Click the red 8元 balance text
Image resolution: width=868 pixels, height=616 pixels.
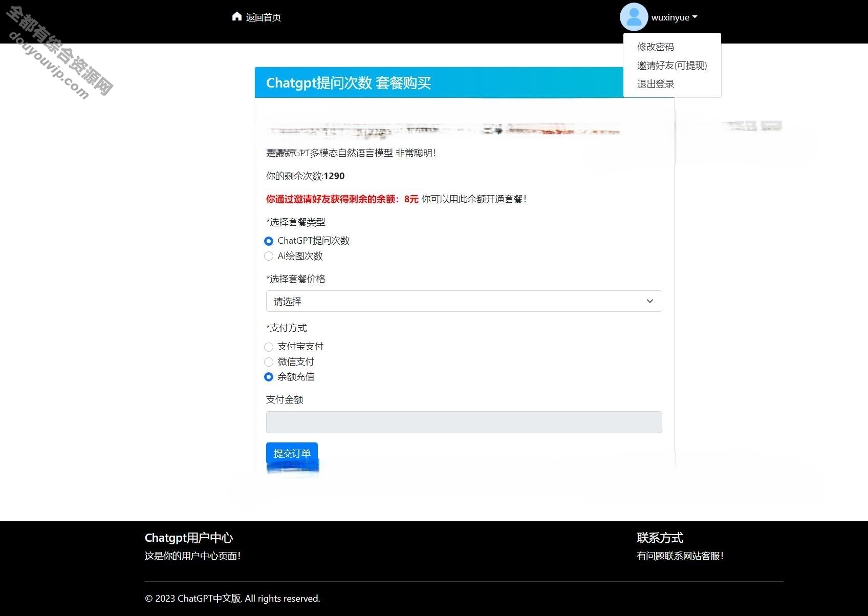pyautogui.click(x=411, y=199)
